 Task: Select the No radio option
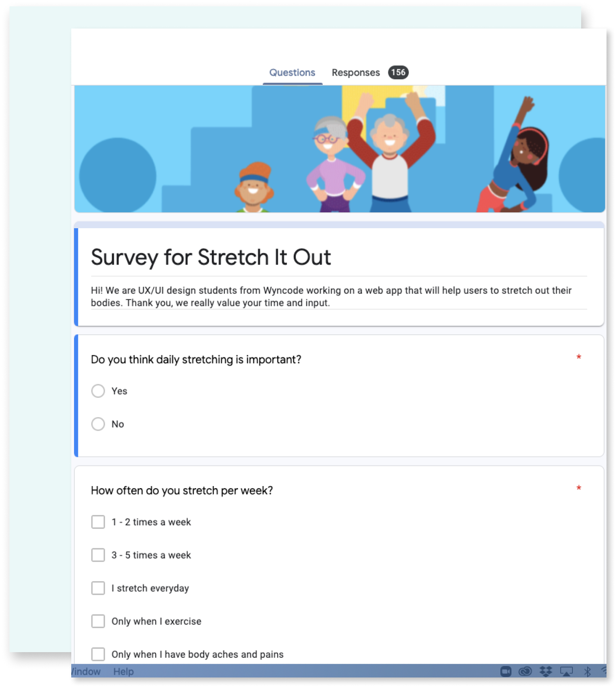pos(98,424)
